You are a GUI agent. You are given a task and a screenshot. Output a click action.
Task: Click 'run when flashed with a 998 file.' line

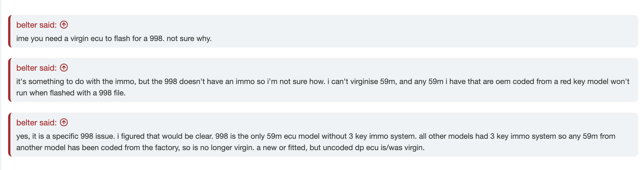[71, 92]
